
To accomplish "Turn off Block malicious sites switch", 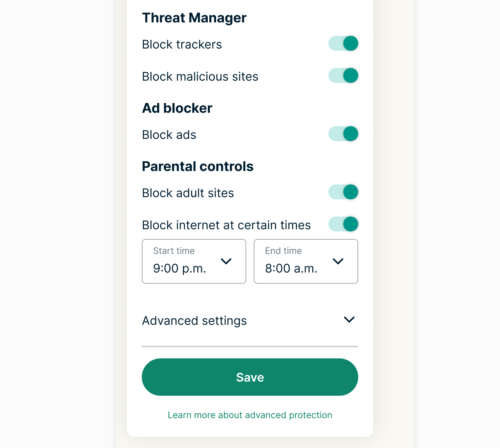I will point(343,75).
